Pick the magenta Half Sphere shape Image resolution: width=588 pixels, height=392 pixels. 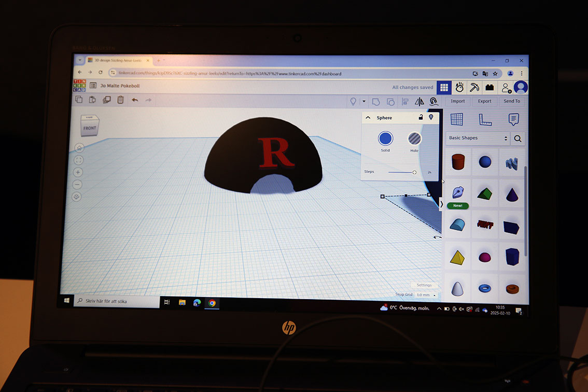point(485,257)
